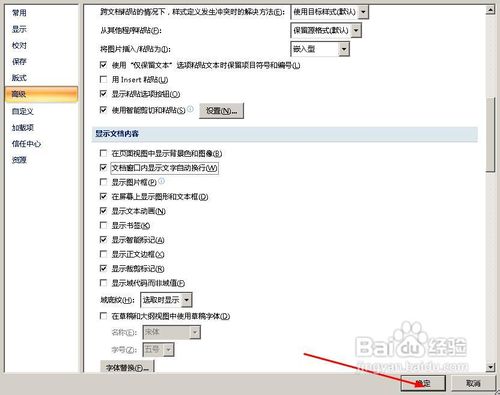Screen dimensions: 500x395
Task: Enable 在草稿和大纲视图中使用草稿字体 checkbox
Action: (103, 316)
